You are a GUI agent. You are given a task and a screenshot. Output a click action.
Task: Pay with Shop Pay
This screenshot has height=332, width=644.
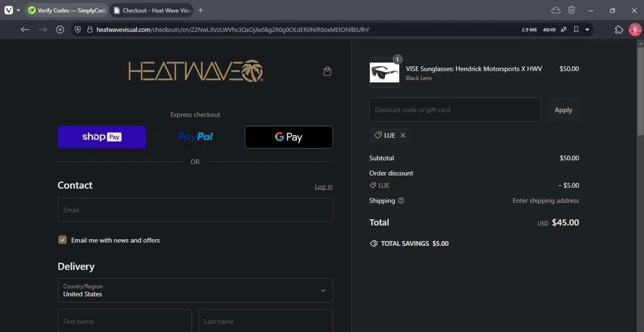[x=102, y=137]
